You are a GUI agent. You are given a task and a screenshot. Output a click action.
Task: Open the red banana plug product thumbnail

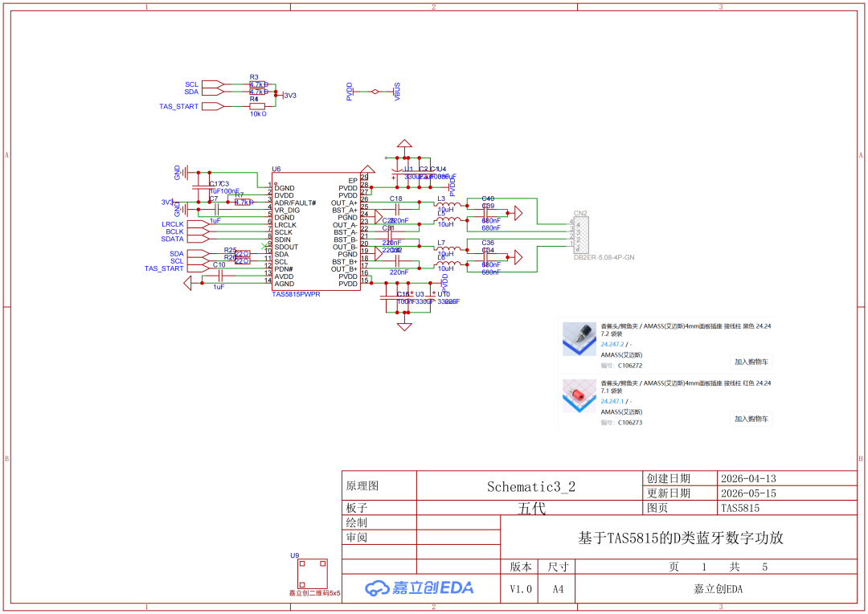[579, 395]
